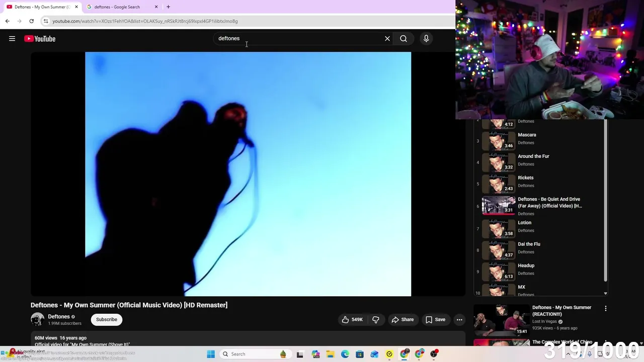The image size is (644, 362).
Task: Click the browser address bar URL
Action: 145,21
